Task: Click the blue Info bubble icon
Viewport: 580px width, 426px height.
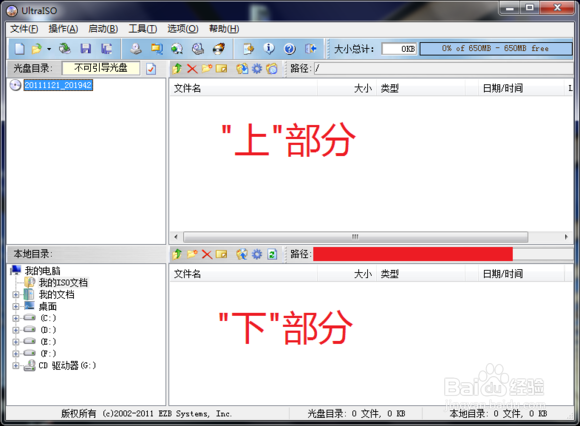Action: click(x=269, y=48)
